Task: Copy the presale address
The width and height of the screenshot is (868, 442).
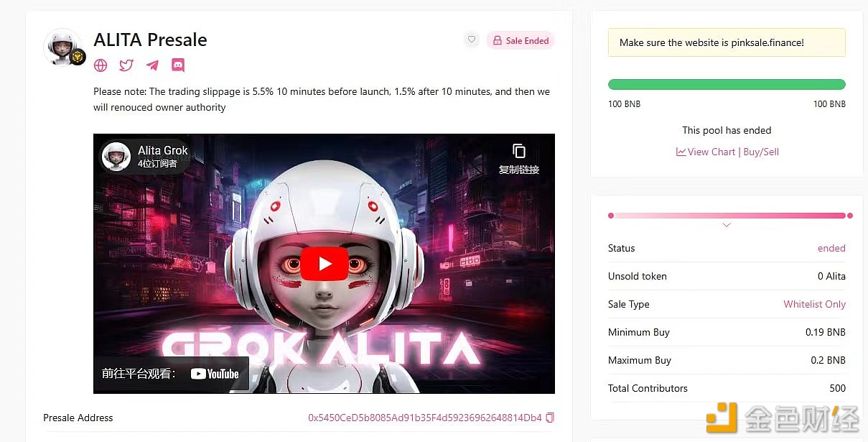Action: (550, 418)
